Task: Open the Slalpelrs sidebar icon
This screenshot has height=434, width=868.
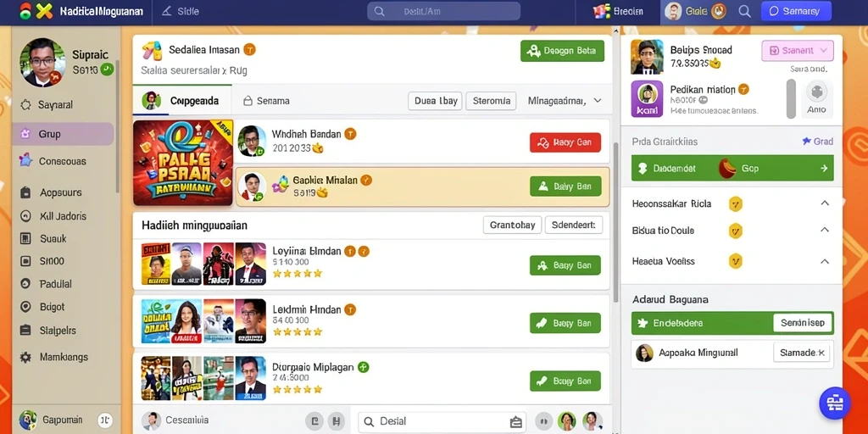Action: coord(25,331)
